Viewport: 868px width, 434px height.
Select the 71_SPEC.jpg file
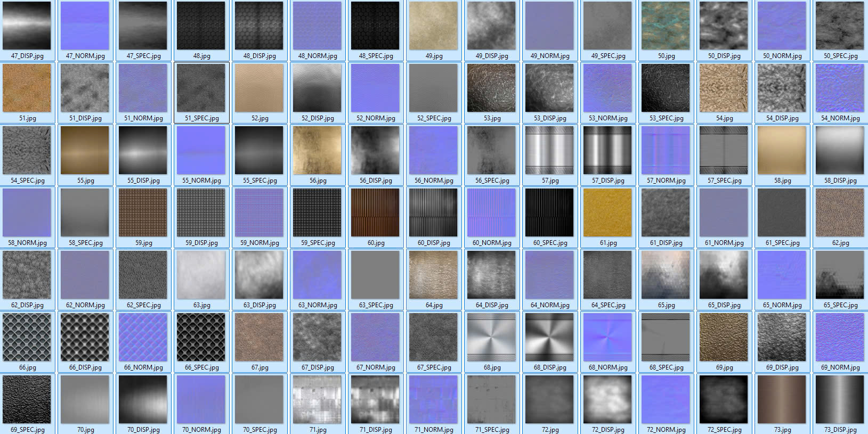[491, 399]
